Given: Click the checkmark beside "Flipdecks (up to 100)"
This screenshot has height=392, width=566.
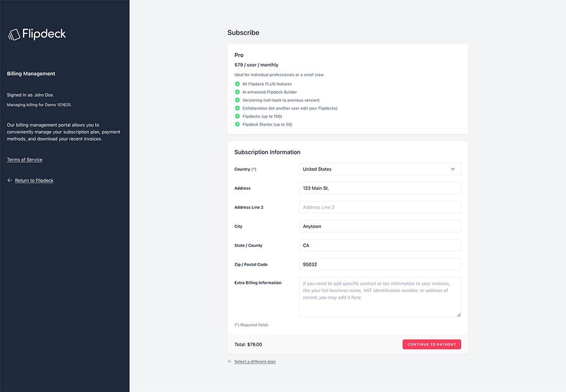Looking at the screenshot, I should (x=236, y=116).
